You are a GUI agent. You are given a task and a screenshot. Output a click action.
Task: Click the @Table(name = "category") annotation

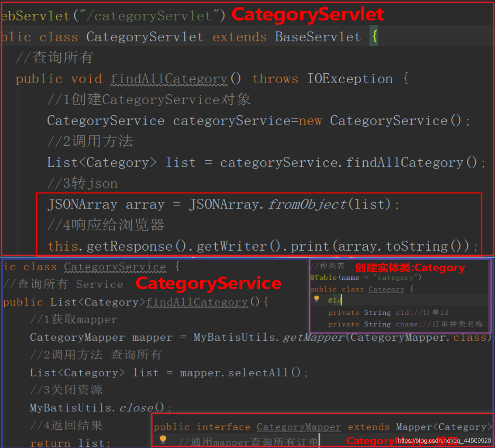point(366,278)
